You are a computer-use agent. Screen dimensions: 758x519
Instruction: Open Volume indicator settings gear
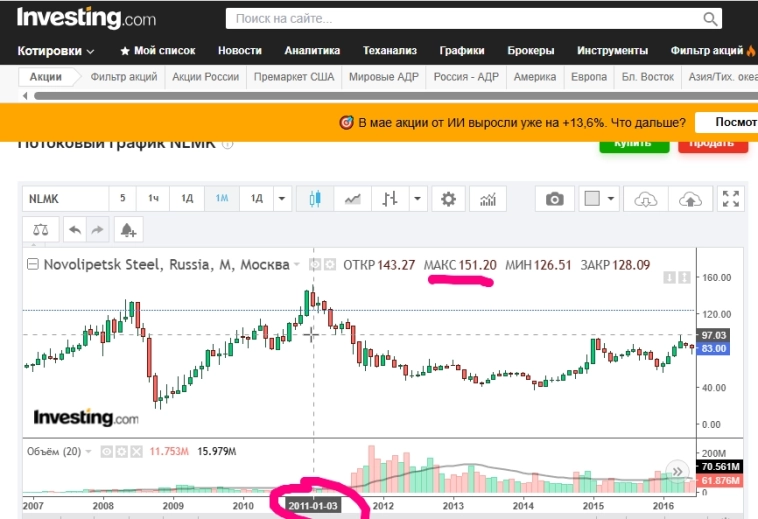[122, 451]
